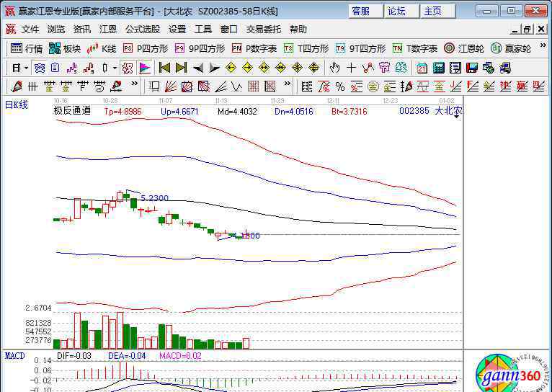Open the 行情 market quotes view

27,48
